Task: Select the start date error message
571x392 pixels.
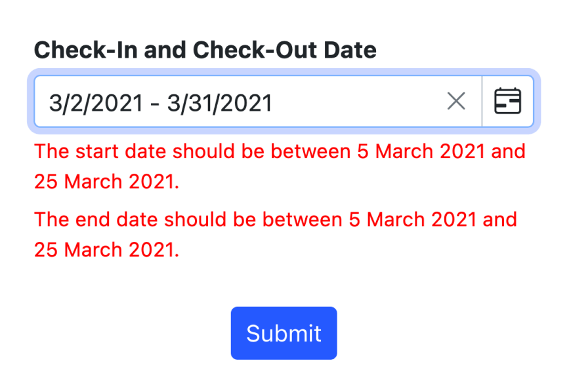Action: (x=280, y=166)
